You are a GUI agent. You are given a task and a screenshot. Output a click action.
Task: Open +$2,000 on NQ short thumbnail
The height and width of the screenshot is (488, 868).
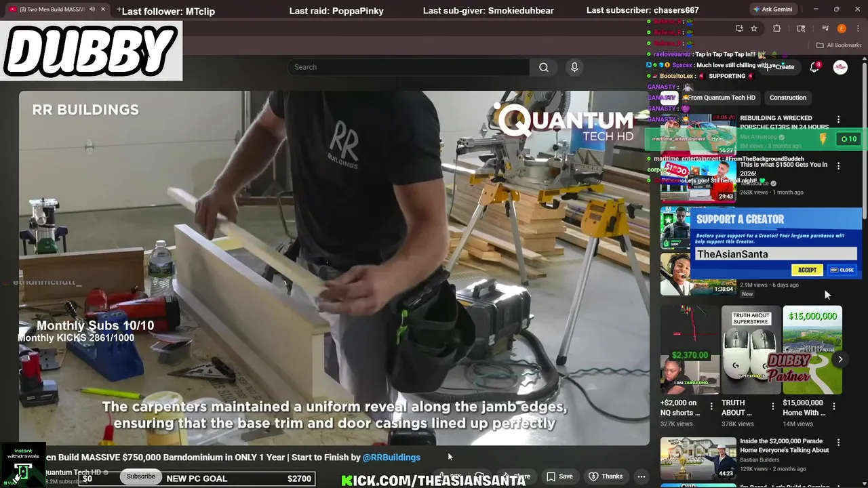pyautogui.click(x=690, y=350)
